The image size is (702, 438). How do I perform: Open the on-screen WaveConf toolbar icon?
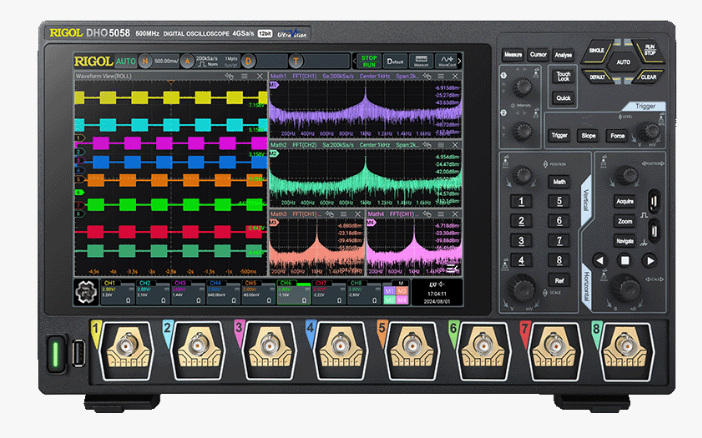(447, 61)
